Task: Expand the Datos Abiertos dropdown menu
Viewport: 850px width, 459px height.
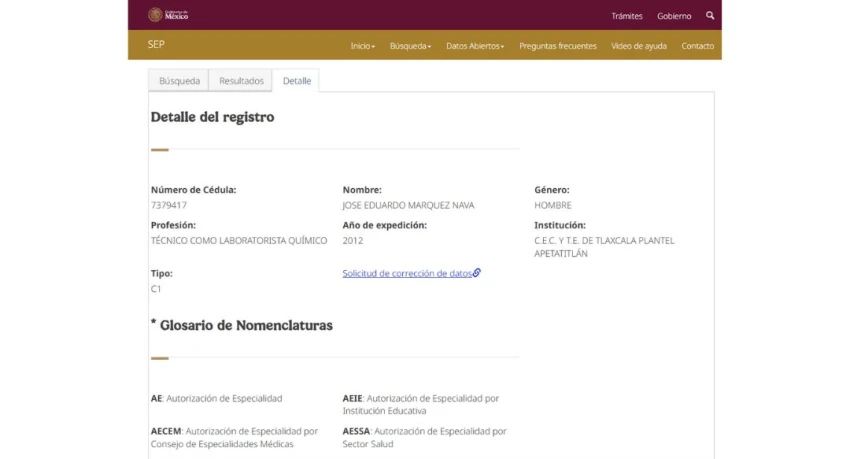Action: (475, 46)
